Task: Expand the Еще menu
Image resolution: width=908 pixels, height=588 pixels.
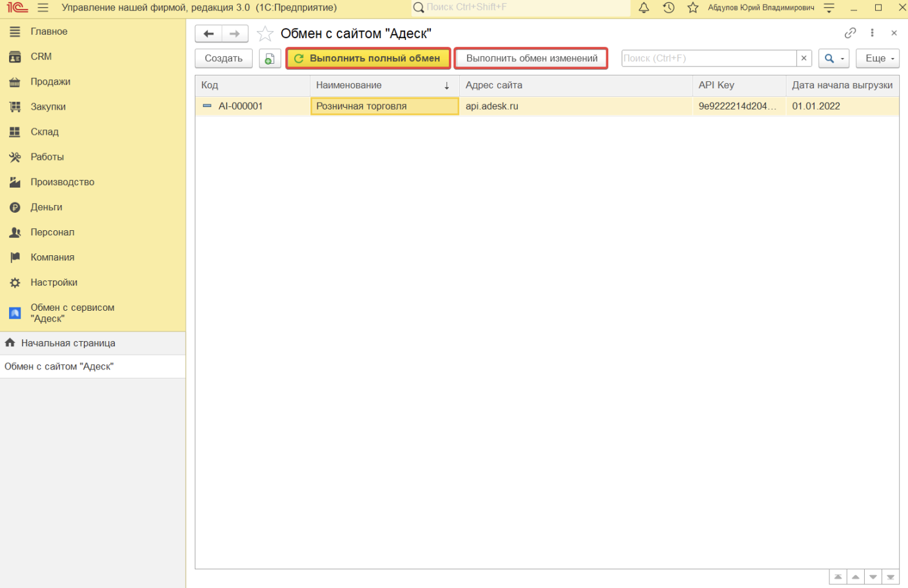Action: point(878,58)
